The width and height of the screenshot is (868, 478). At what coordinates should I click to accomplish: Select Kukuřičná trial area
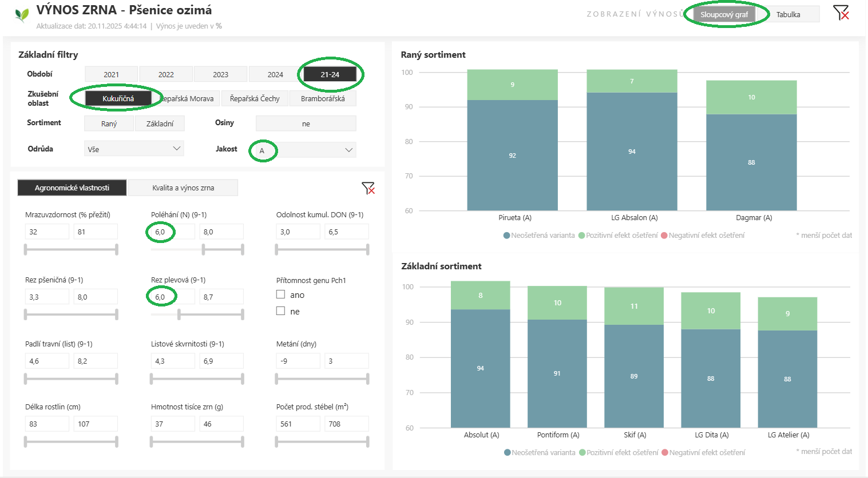click(118, 98)
